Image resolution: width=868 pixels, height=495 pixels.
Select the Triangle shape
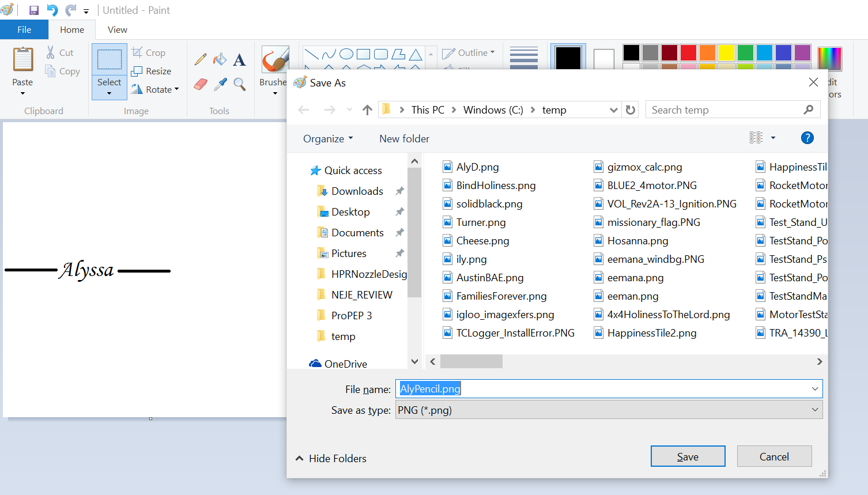click(416, 54)
